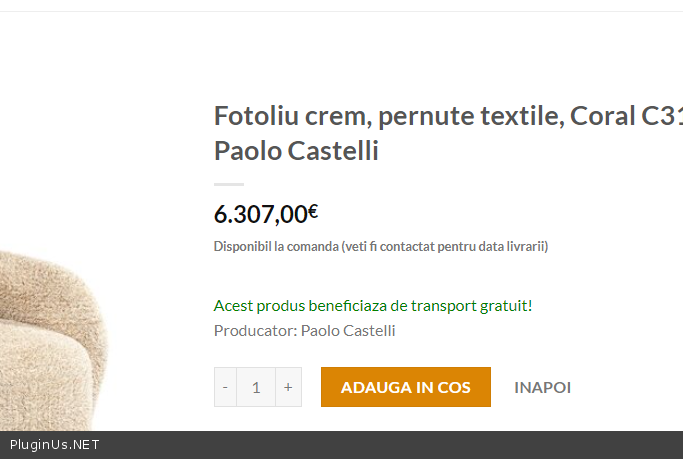683x459 pixels.
Task: Click the short divider under the title
Action: pyautogui.click(x=229, y=184)
